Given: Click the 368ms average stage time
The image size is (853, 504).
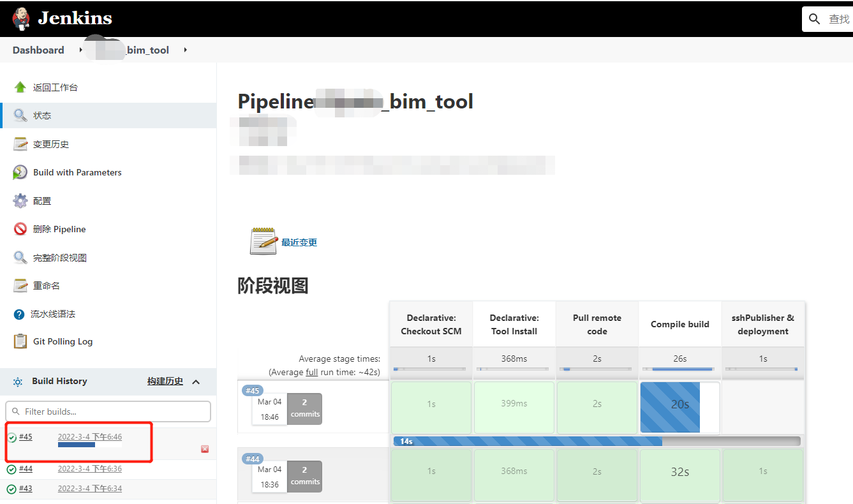Looking at the screenshot, I should [514, 359].
